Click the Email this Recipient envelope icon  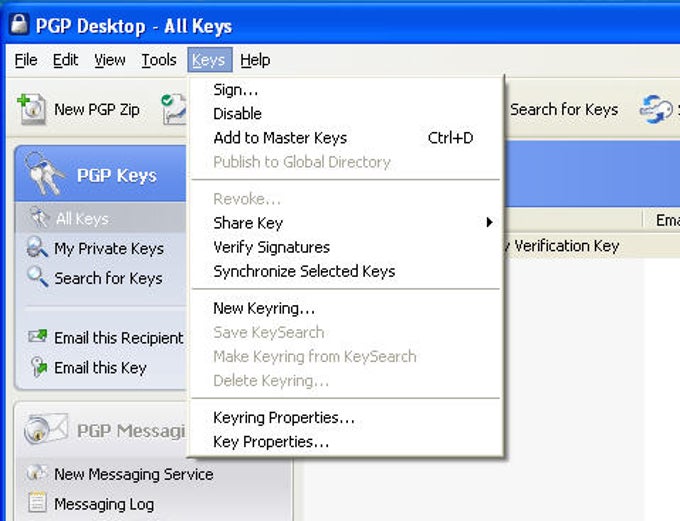pos(37,336)
